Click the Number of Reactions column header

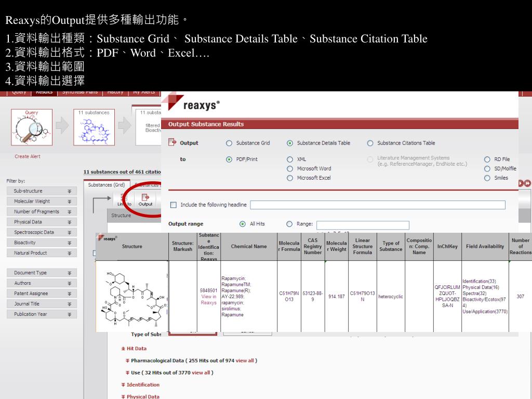pos(521,246)
